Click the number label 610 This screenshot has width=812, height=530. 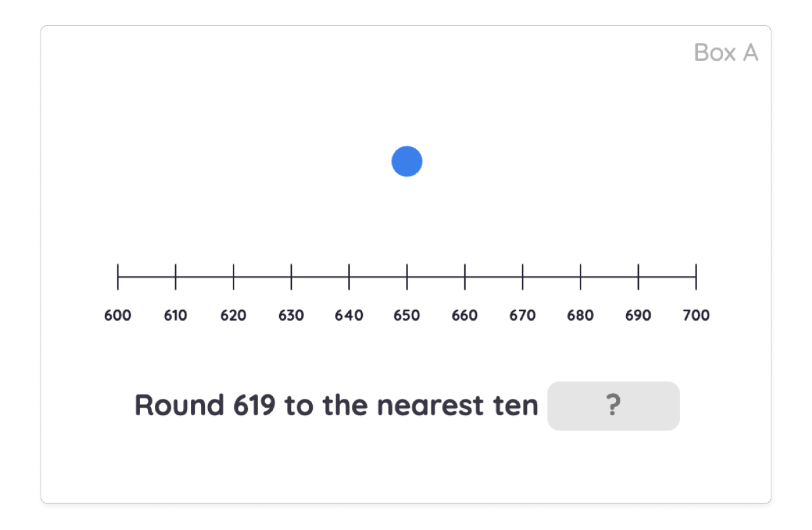point(176,315)
